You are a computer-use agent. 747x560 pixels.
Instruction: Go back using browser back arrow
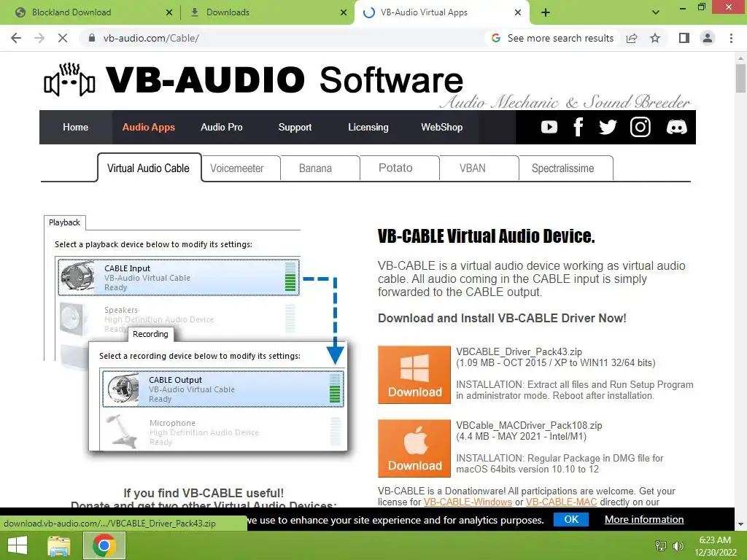tap(16, 38)
